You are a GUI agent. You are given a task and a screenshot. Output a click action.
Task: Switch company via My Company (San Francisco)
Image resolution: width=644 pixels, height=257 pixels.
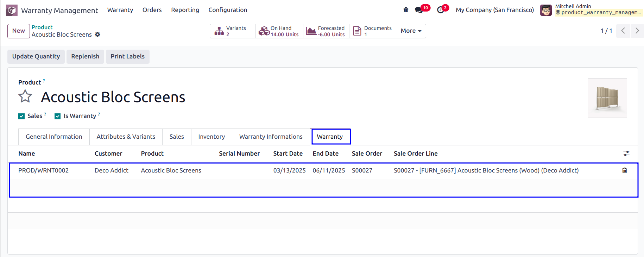[x=495, y=10]
